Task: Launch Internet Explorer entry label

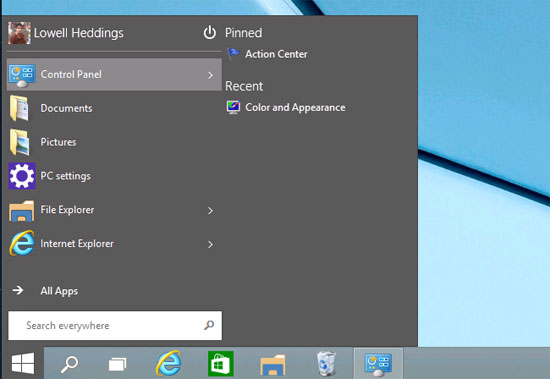Action: click(77, 244)
